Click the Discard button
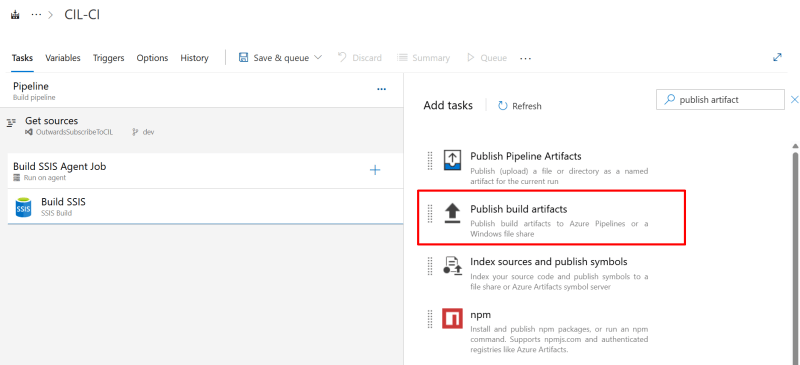 coord(360,58)
